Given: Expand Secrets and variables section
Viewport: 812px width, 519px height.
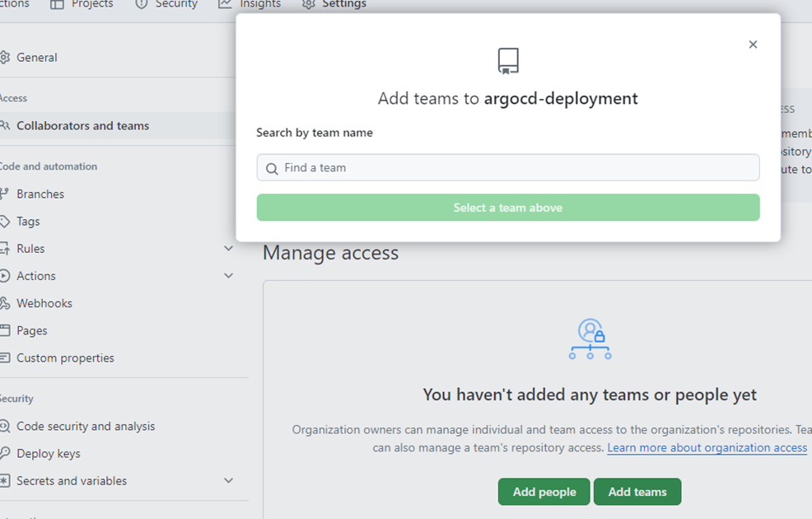Looking at the screenshot, I should coord(228,481).
